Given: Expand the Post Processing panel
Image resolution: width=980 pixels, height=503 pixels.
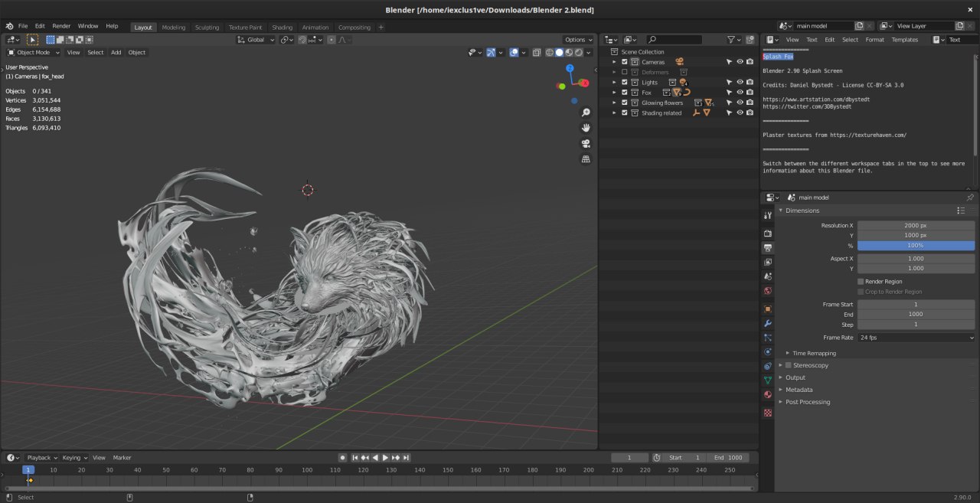Looking at the screenshot, I should pos(807,402).
